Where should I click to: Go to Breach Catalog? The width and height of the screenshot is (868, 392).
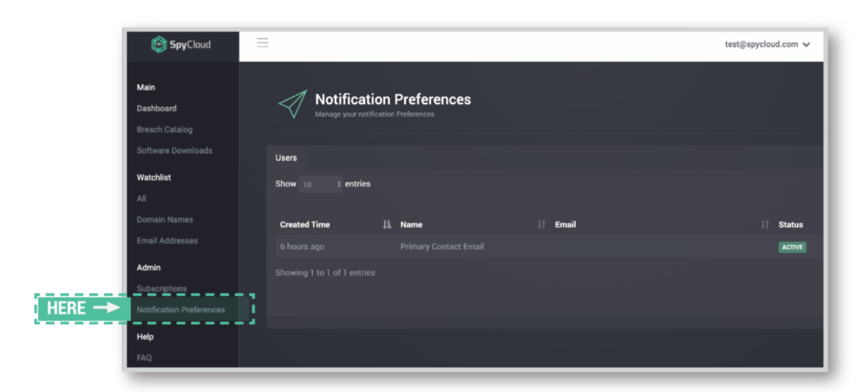(165, 129)
